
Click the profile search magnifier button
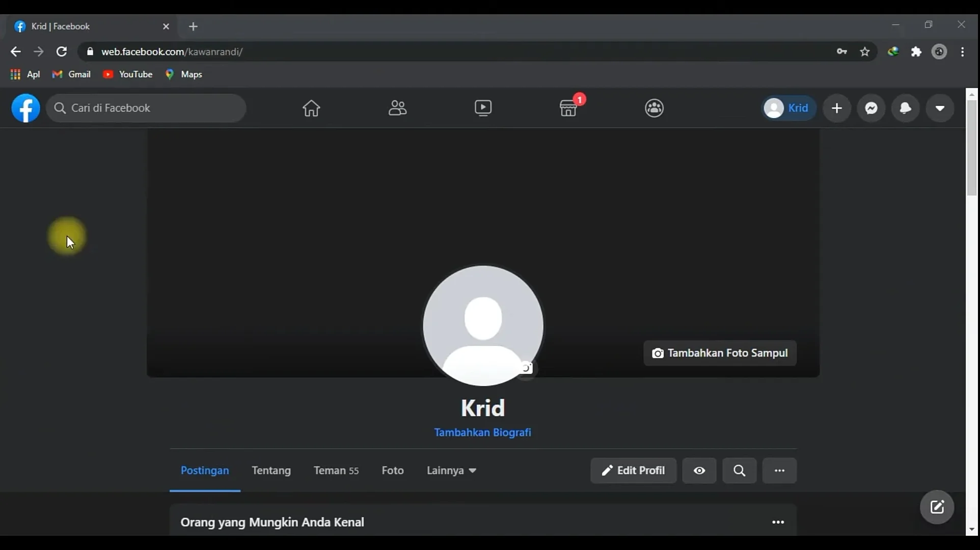click(x=740, y=471)
